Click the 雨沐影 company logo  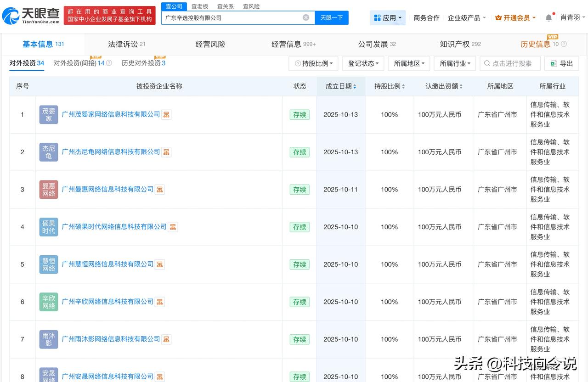49,339
